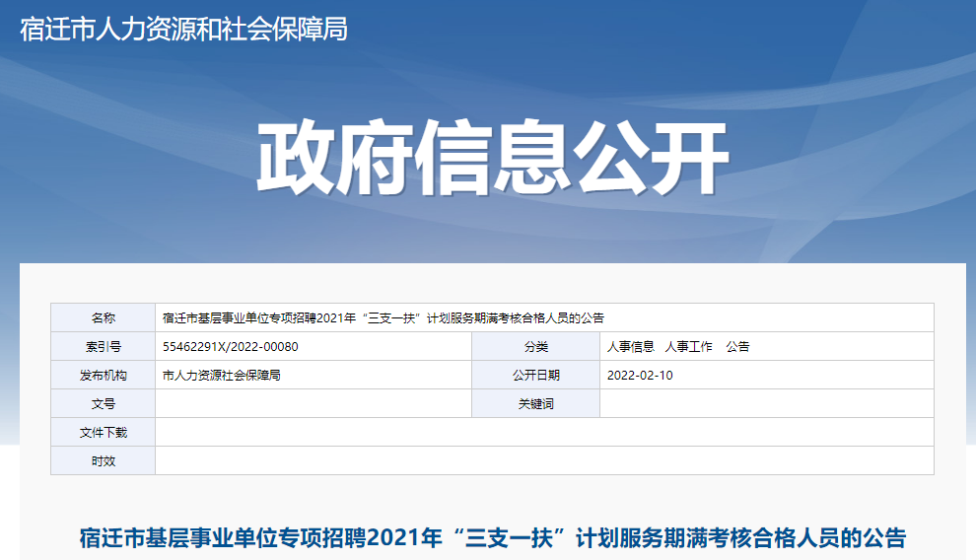The width and height of the screenshot is (976, 560).
Task: Select the 关键词 label cell
Action: 536,404
